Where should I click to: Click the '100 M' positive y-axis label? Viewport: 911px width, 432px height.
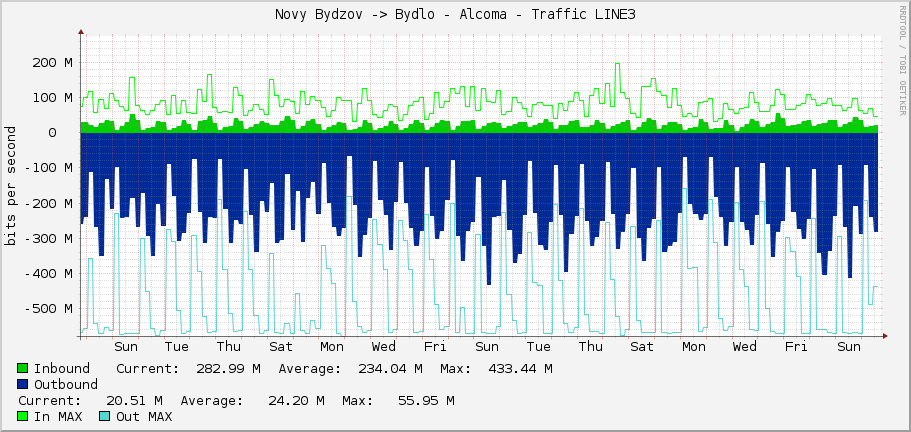[52, 98]
